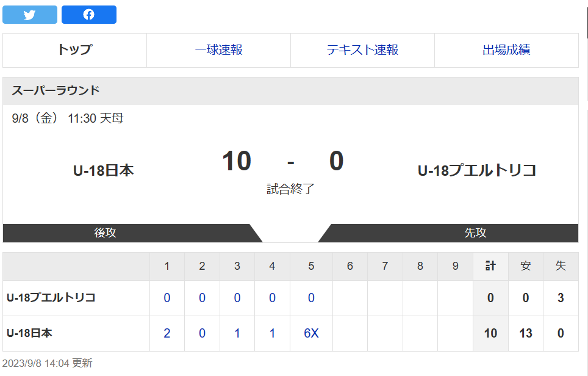This screenshot has width=588, height=376.
Task: Open Japan's 1st inning score of 2
Action: (x=167, y=333)
